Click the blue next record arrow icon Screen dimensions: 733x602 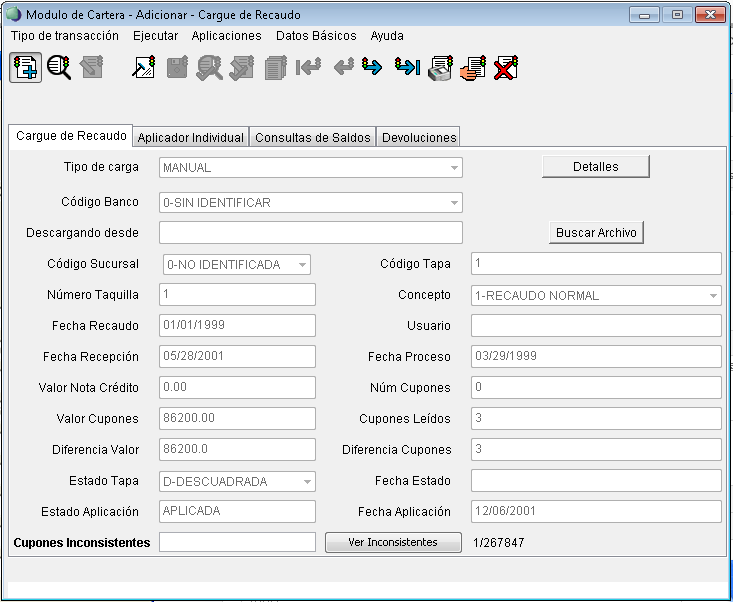(372, 68)
